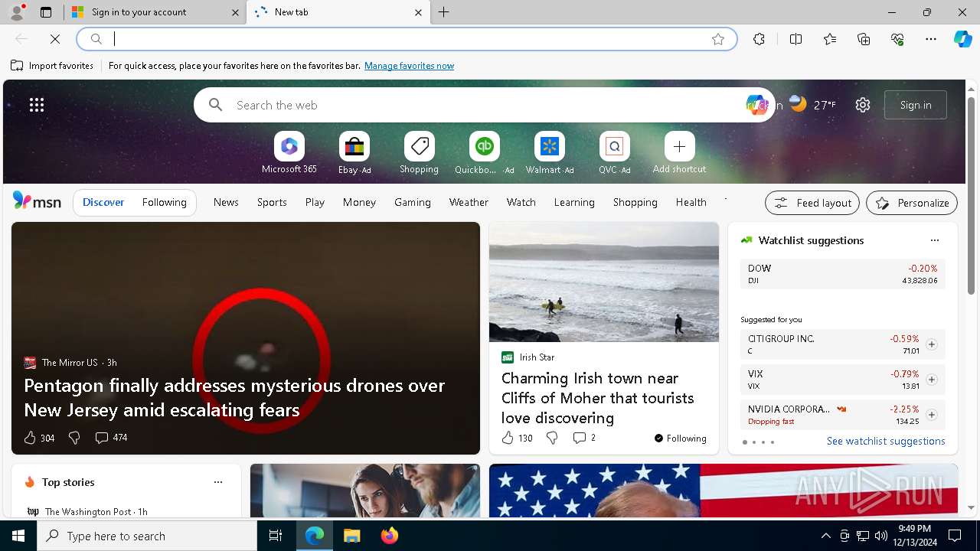980x551 pixels.
Task: Open the Gaming category
Action: 413,202
